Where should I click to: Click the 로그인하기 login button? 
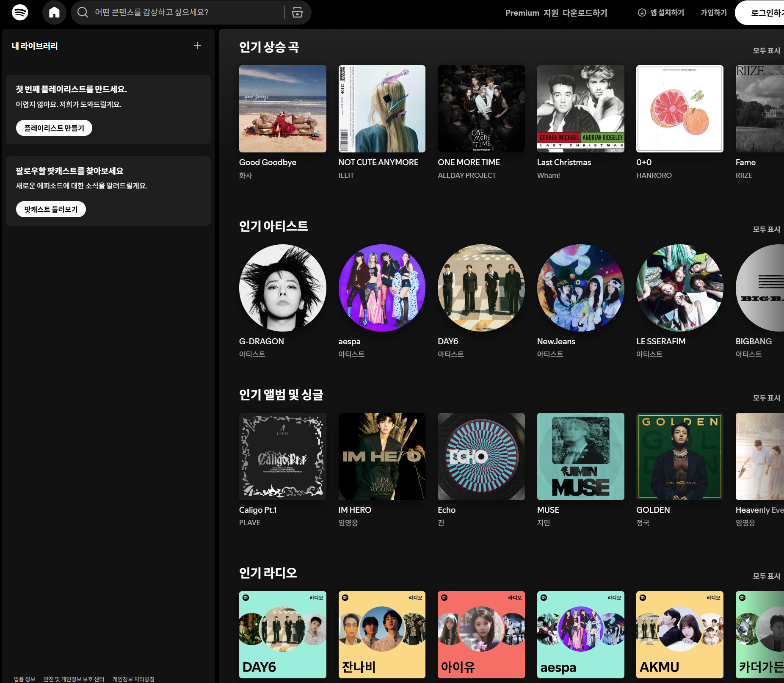coord(760,13)
